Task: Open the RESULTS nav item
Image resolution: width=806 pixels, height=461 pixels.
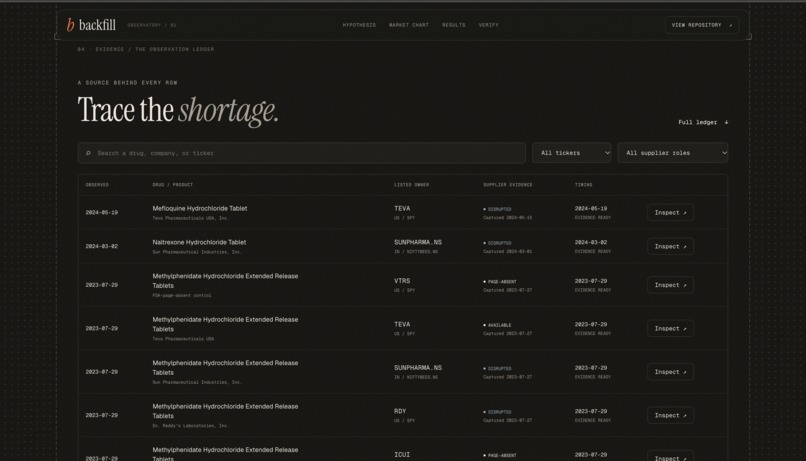Action: pos(453,25)
